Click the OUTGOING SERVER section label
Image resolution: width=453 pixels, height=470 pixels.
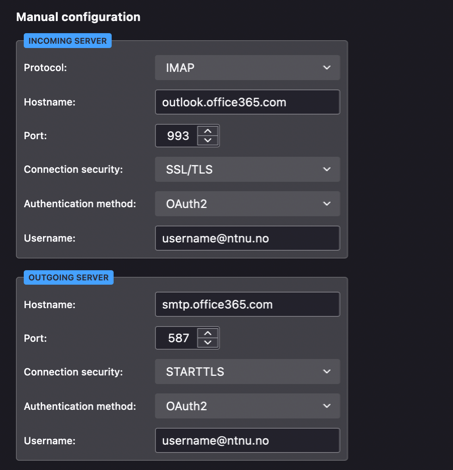(x=69, y=277)
